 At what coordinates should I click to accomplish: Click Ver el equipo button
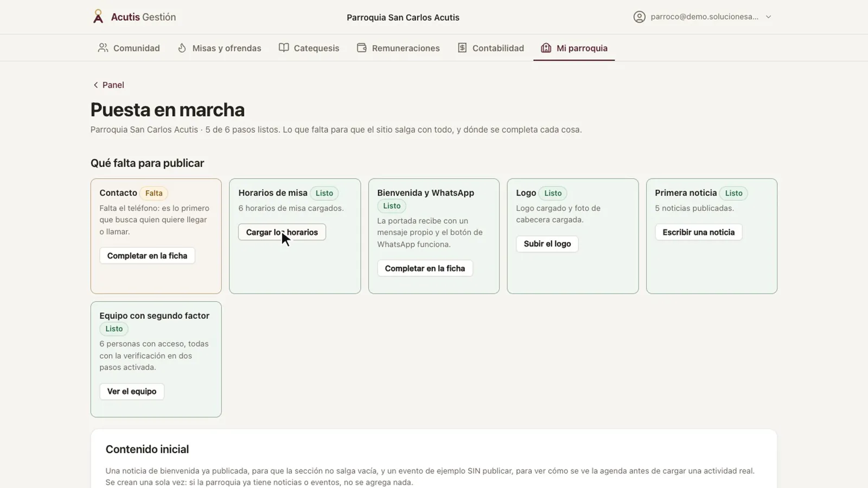point(132,391)
